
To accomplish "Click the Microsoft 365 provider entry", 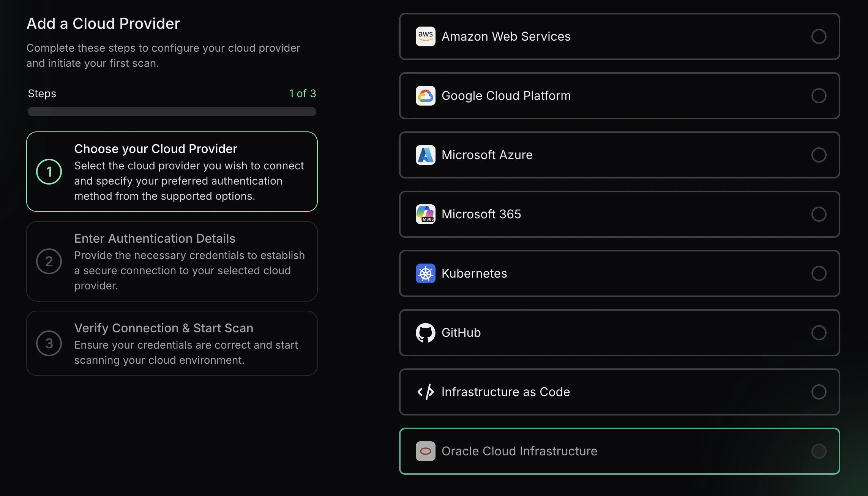I will pos(620,214).
